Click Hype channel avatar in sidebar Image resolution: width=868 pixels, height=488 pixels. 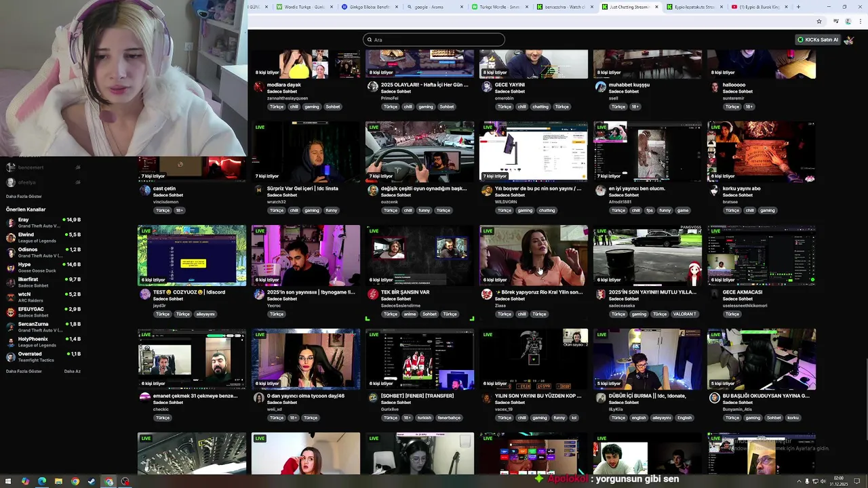(11, 268)
